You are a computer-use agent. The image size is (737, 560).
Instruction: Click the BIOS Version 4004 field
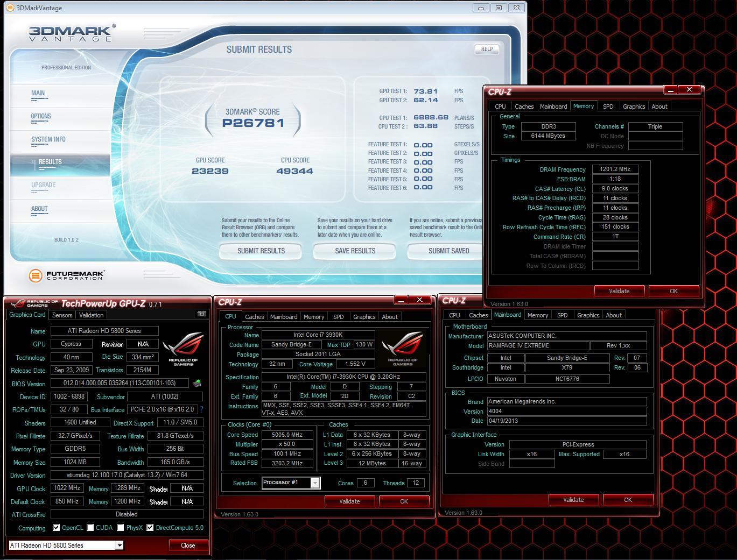click(566, 411)
